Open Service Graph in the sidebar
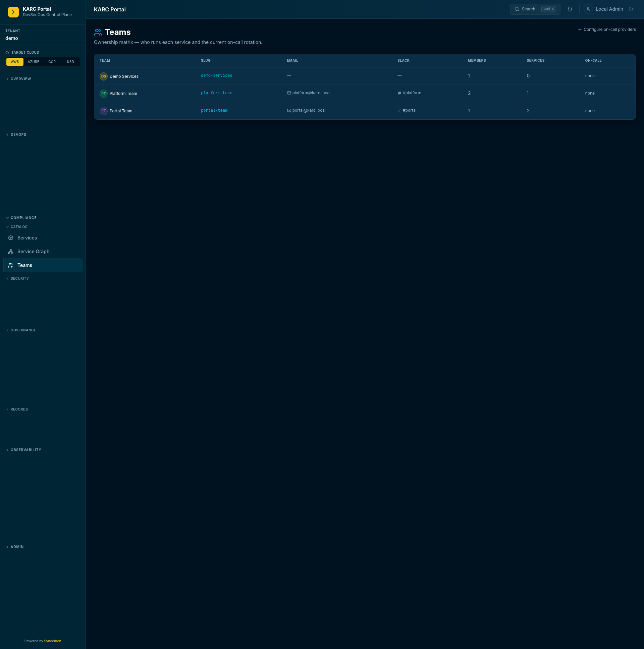Viewport: 644px width, 649px height. tap(43, 252)
